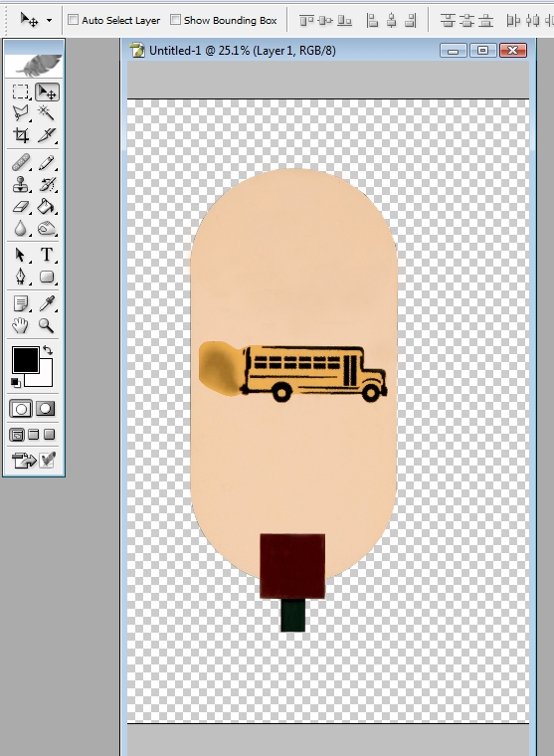
Task: Choose the Path Selection arrow tool
Action: [20, 254]
